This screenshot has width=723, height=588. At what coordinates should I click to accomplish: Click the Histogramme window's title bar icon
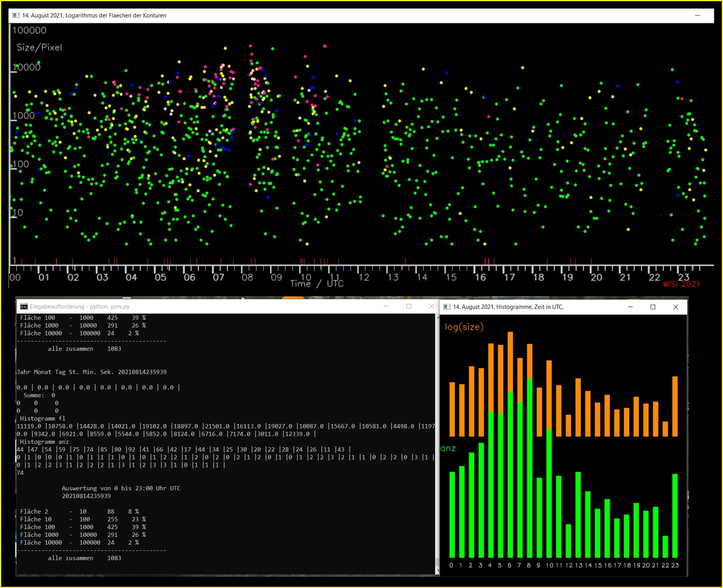tap(447, 307)
